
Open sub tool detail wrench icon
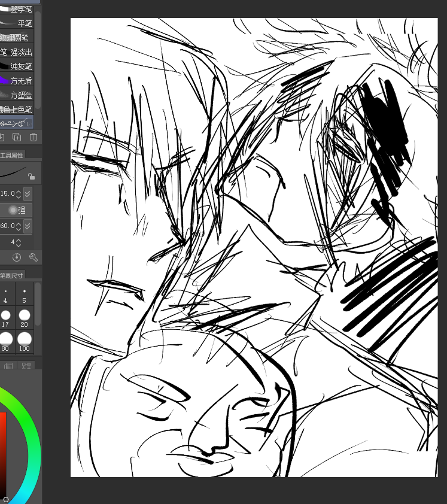tap(34, 257)
